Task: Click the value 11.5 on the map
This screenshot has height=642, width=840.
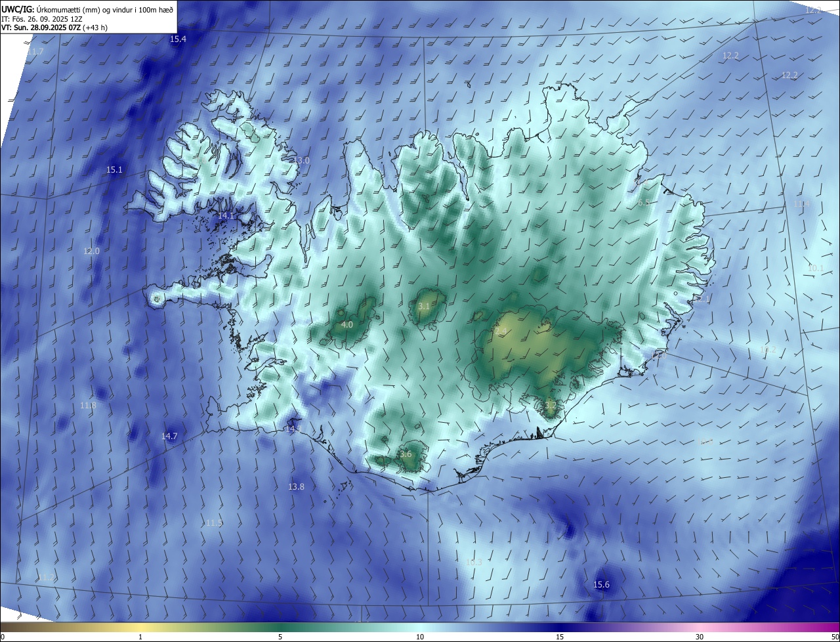Action: pos(213,523)
